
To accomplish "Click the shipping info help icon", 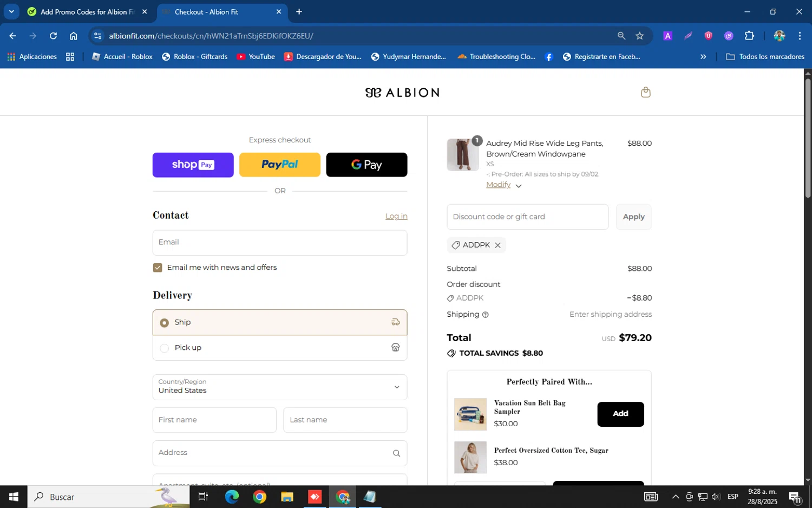I will pos(485,315).
